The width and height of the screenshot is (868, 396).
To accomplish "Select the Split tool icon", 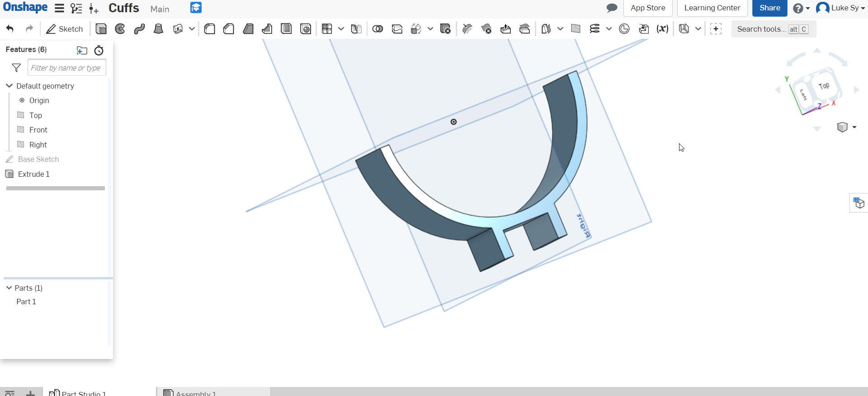I will (397, 29).
